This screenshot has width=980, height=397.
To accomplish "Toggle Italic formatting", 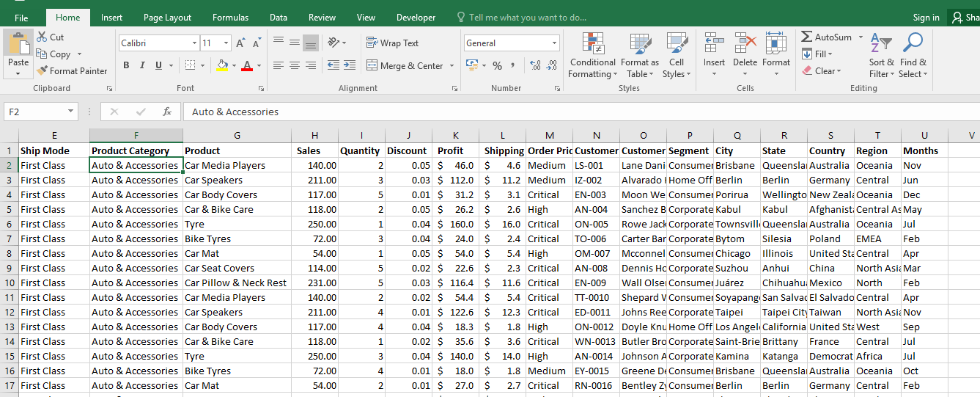I will (142, 66).
